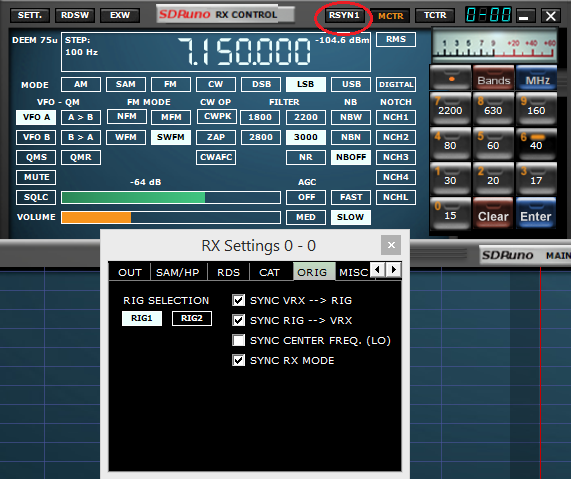The image size is (571, 479).
Task: Click the NCHL notch lock button
Action: pyautogui.click(x=396, y=197)
